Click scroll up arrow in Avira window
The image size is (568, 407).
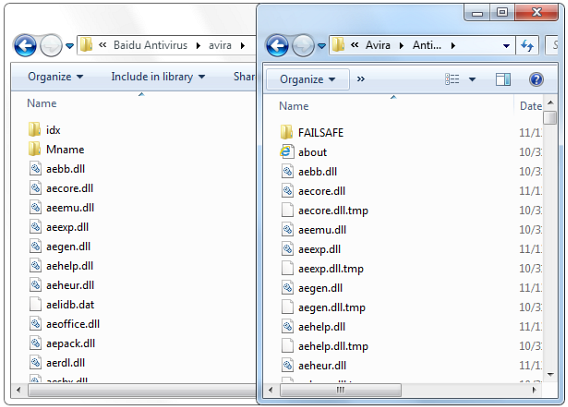point(551,103)
